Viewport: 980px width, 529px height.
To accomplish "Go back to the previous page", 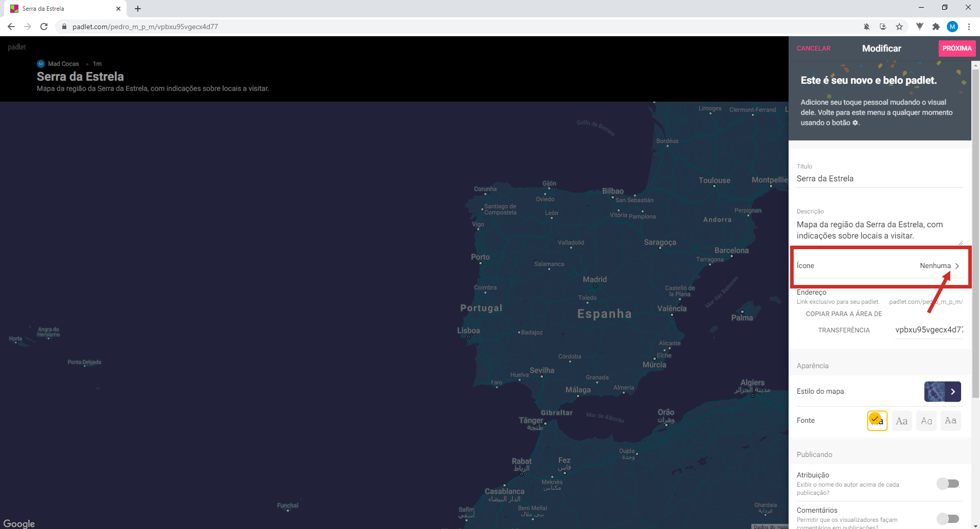I will [11, 27].
